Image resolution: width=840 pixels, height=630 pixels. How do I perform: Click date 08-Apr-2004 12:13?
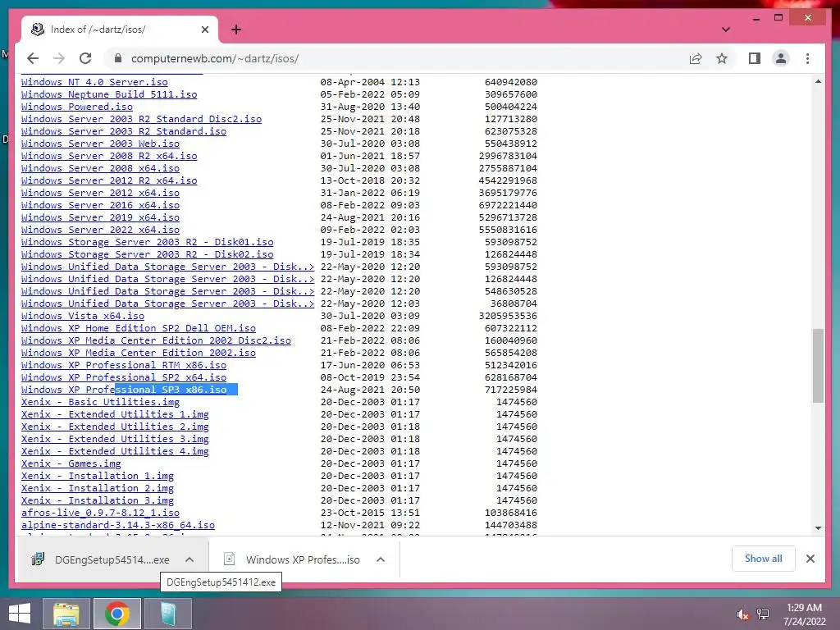click(370, 82)
